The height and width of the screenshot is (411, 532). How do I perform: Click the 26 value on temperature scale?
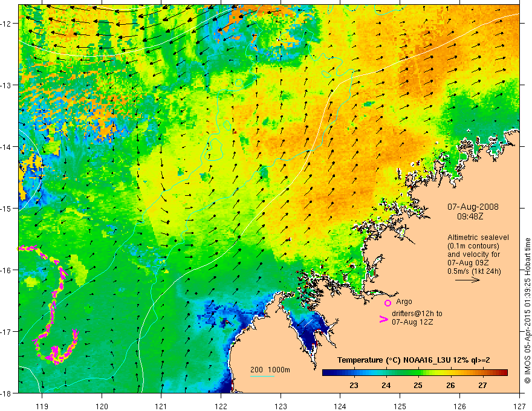450,385
